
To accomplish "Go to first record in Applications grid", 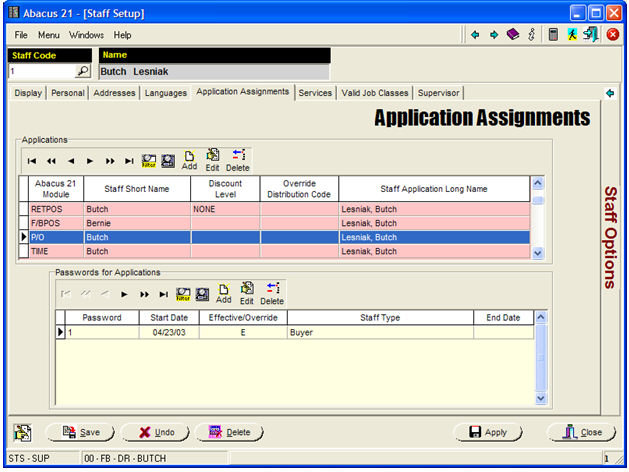I will (x=32, y=160).
